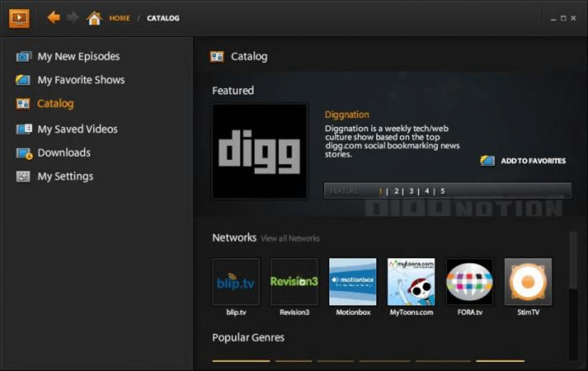The image size is (588, 371).
Task: Click the FORA.tv caption
Action: point(470,312)
